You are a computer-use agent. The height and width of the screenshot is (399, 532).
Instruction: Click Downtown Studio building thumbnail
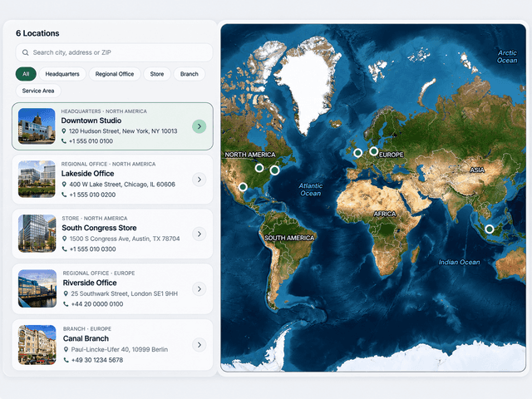[37, 126]
